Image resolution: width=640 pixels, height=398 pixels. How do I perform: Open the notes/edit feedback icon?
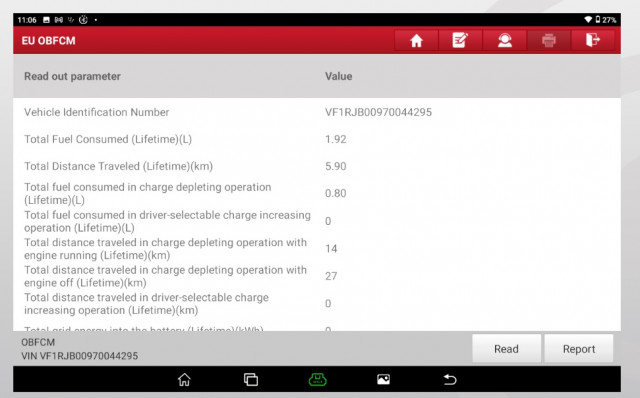pyautogui.click(x=460, y=40)
